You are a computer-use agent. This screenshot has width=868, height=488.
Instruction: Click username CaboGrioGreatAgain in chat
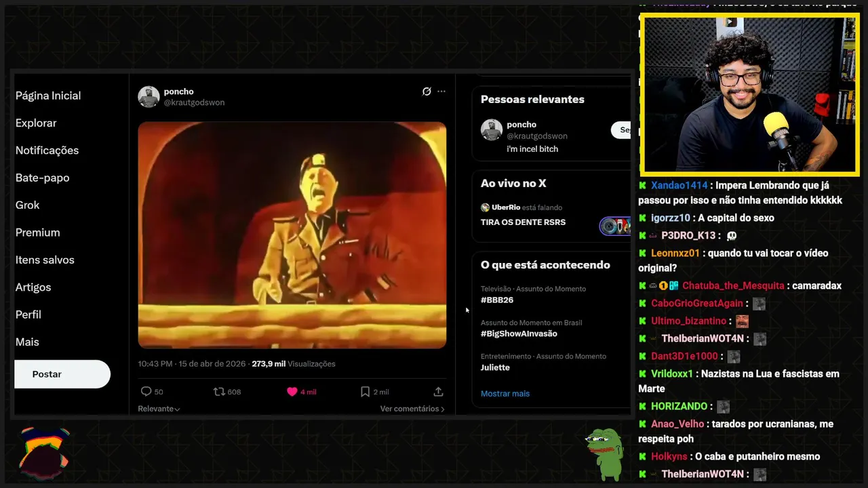tap(697, 304)
